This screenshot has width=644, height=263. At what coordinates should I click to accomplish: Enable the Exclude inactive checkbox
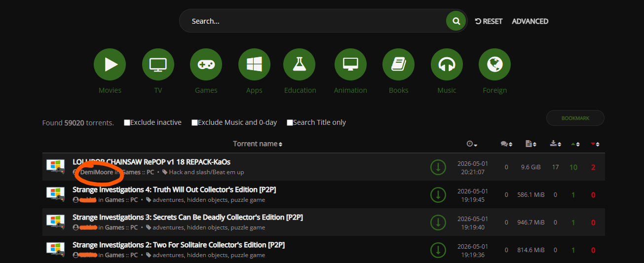pyautogui.click(x=127, y=122)
